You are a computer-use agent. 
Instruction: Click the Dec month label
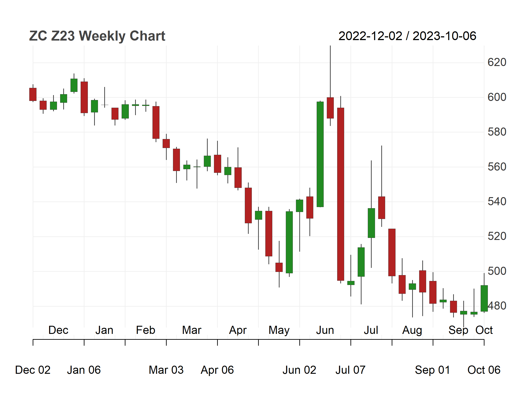click(58, 330)
